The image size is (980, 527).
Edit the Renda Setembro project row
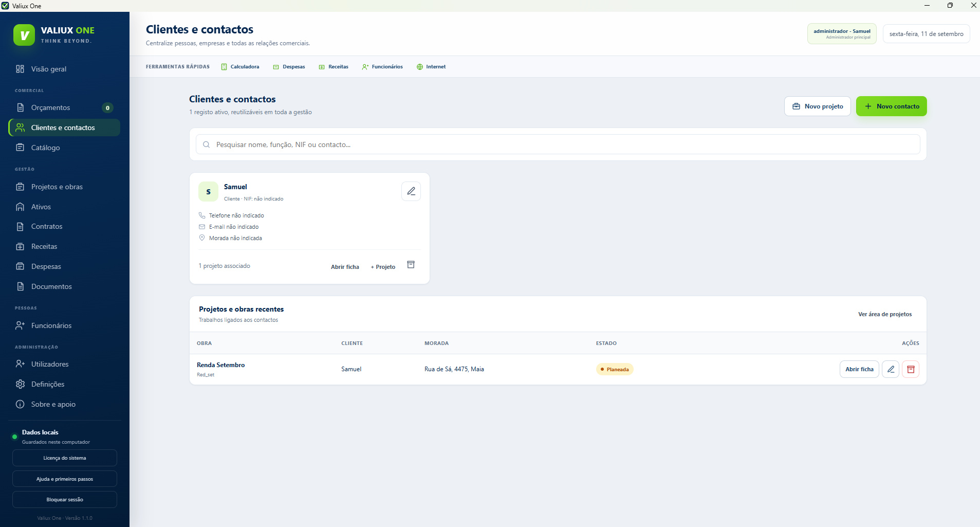tap(891, 369)
